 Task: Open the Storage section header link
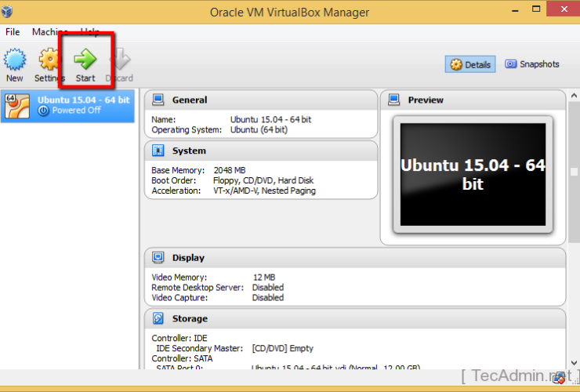click(190, 318)
